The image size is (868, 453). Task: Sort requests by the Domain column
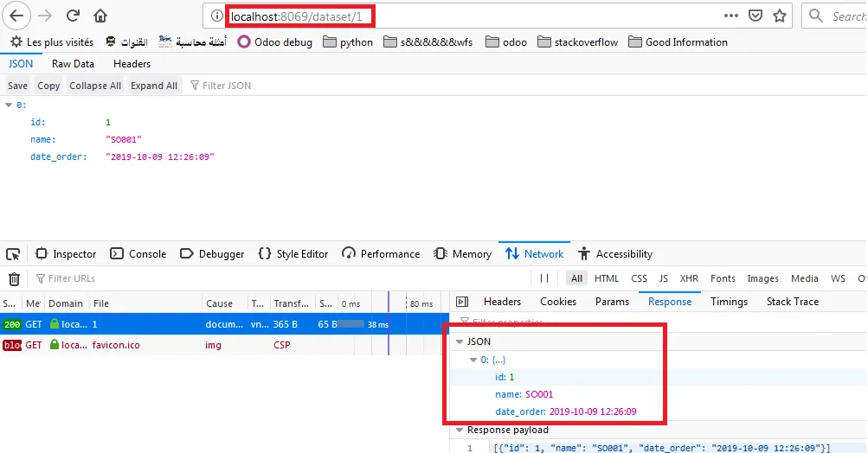coord(67,303)
